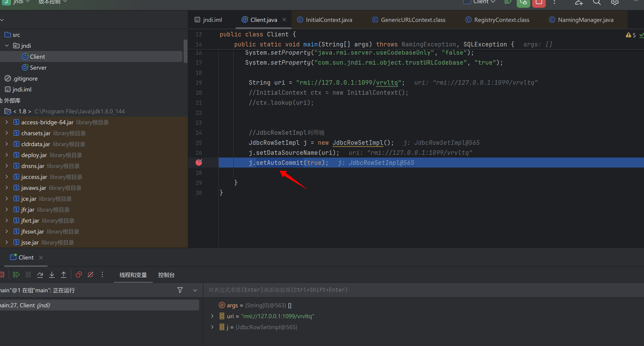Click the Resume Program debug icon
The width and height of the screenshot is (644, 346).
(x=16, y=275)
